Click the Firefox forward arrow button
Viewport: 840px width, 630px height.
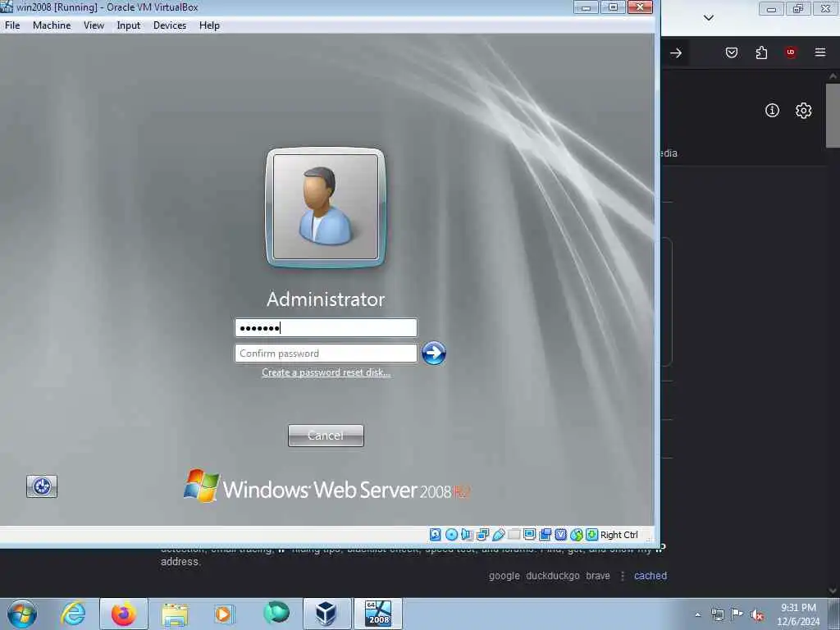pyautogui.click(x=676, y=52)
